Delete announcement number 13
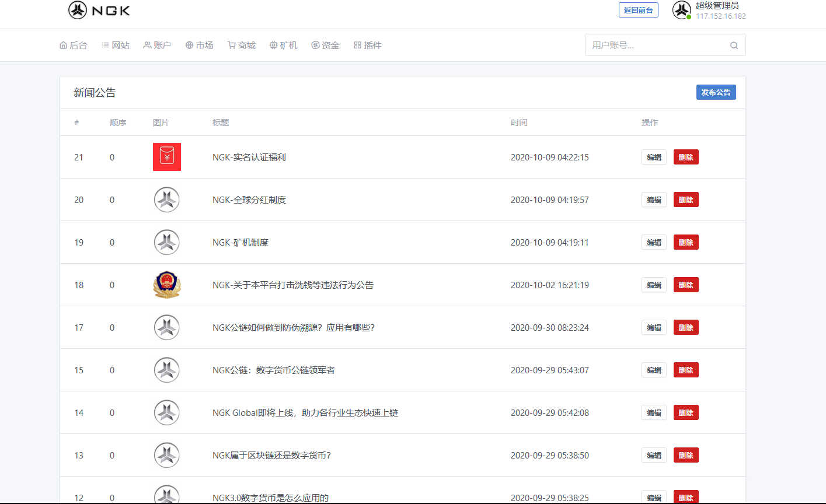826x504 pixels. coord(686,455)
